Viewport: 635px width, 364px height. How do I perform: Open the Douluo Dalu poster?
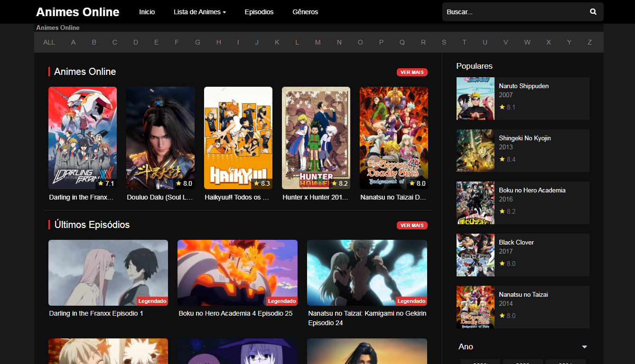160,138
